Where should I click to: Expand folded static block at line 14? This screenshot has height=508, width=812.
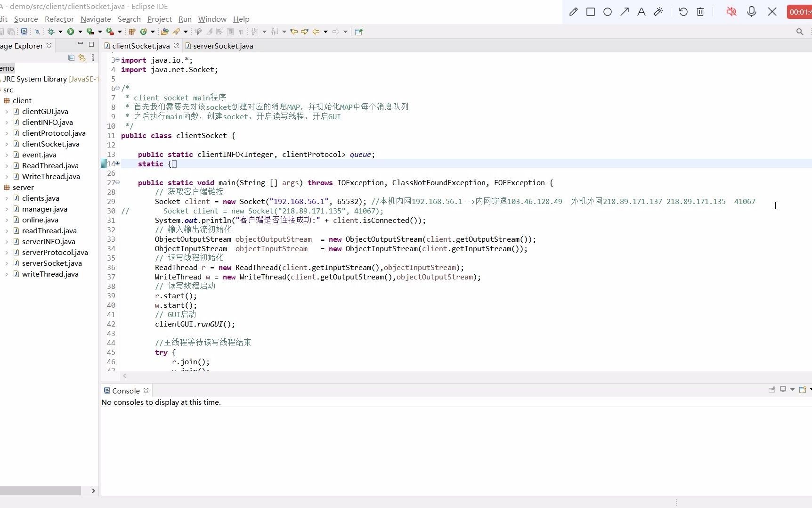(x=118, y=163)
